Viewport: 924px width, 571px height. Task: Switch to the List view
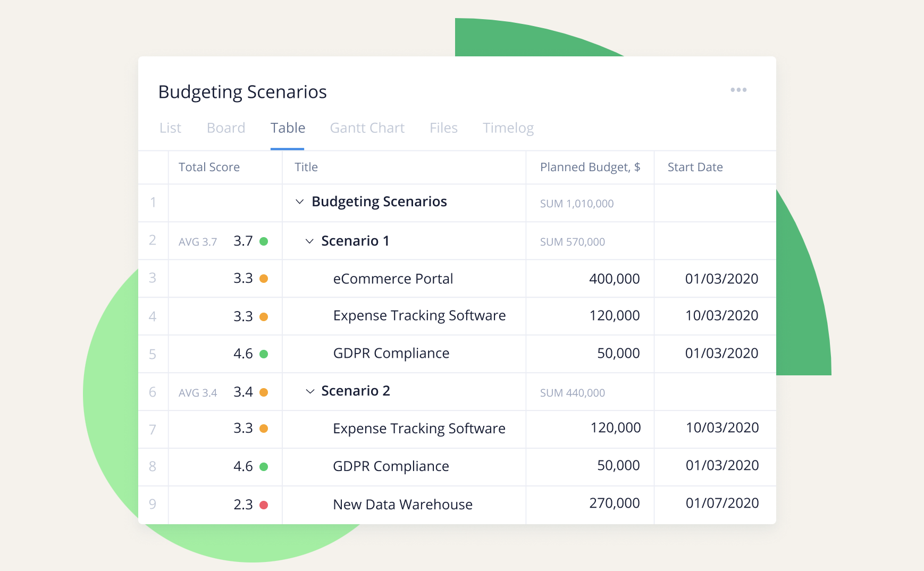(170, 128)
